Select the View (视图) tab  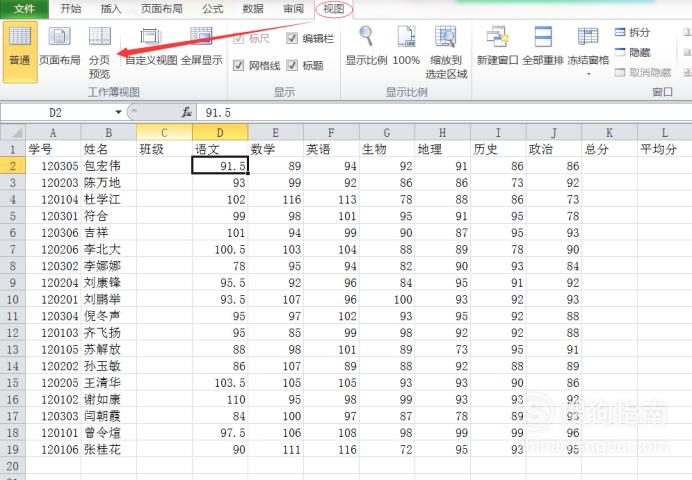click(x=334, y=9)
